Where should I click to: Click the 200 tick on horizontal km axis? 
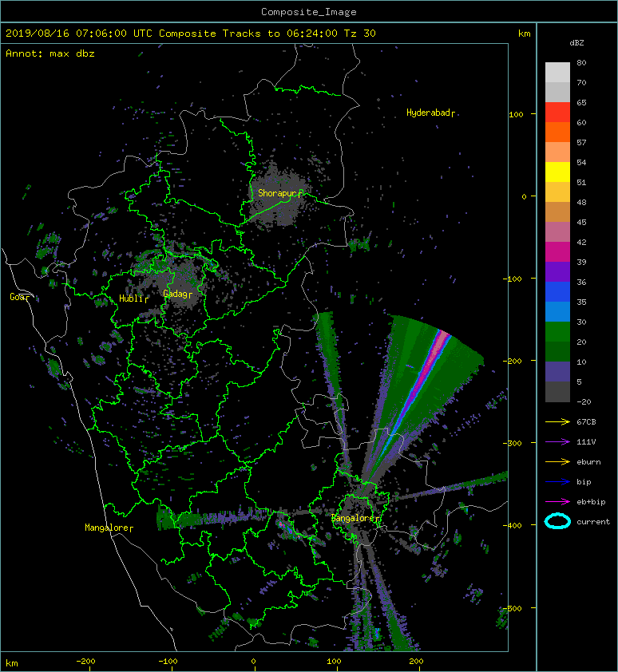point(416,662)
